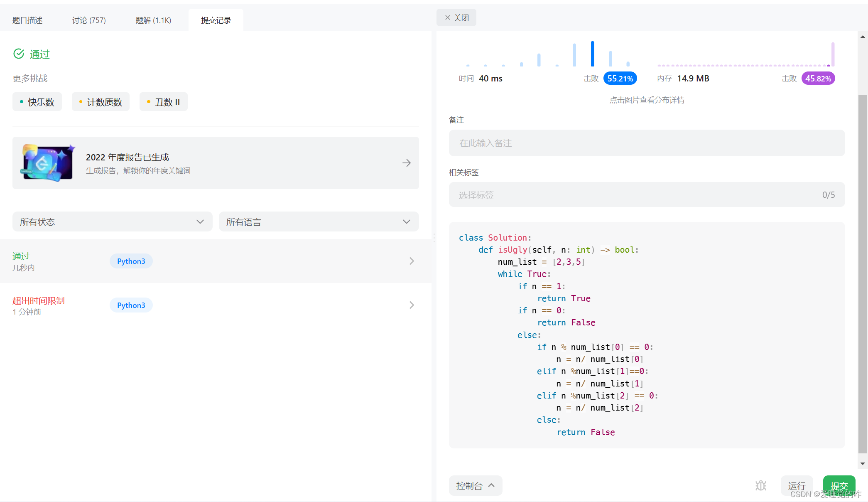This screenshot has height=502, width=868.
Task: Click the scrollbar down arrow
Action: coord(863,464)
